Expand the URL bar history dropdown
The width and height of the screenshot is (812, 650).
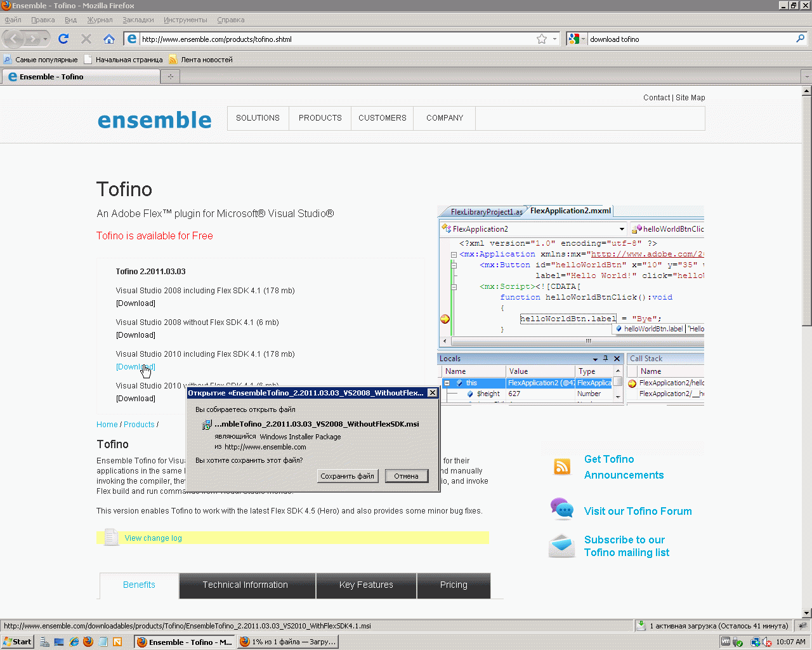click(554, 39)
